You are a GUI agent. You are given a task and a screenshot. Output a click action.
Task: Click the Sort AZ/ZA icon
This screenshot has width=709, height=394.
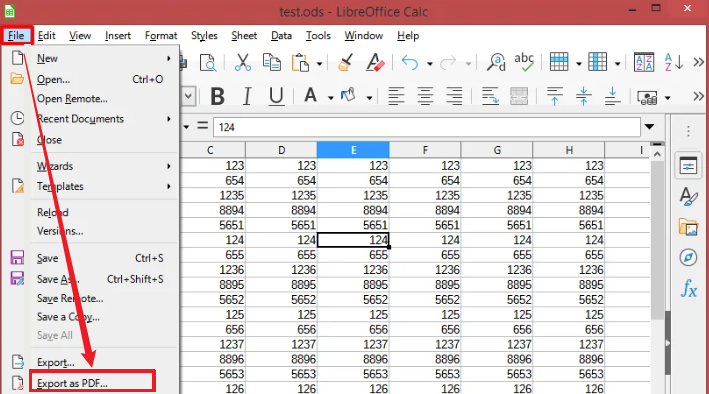[644, 62]
